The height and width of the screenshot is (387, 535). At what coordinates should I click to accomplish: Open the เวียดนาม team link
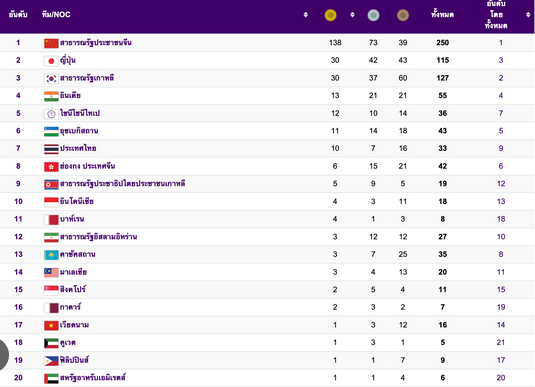tap(74, 325)
